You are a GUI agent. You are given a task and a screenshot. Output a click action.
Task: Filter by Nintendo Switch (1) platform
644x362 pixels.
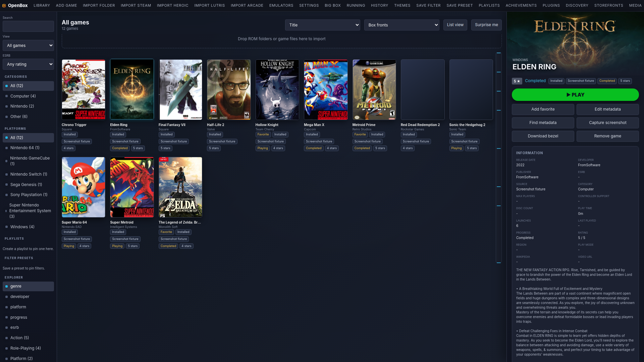click(x=28, y=174)
